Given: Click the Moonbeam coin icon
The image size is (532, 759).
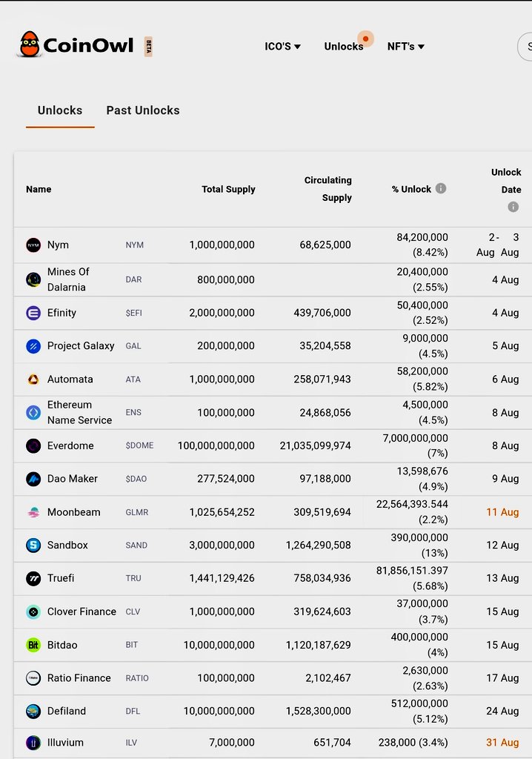Looking at the screenshot, I should [33, 512].
